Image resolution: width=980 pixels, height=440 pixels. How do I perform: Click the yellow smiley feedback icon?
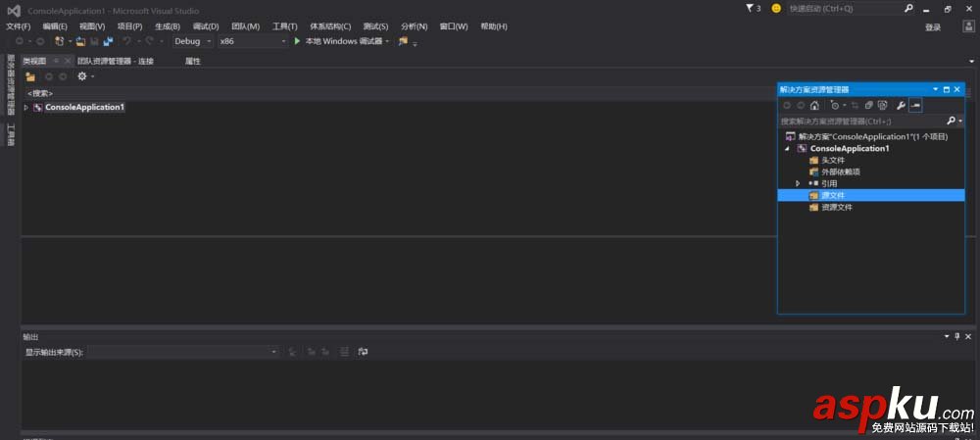coord(776,8)
